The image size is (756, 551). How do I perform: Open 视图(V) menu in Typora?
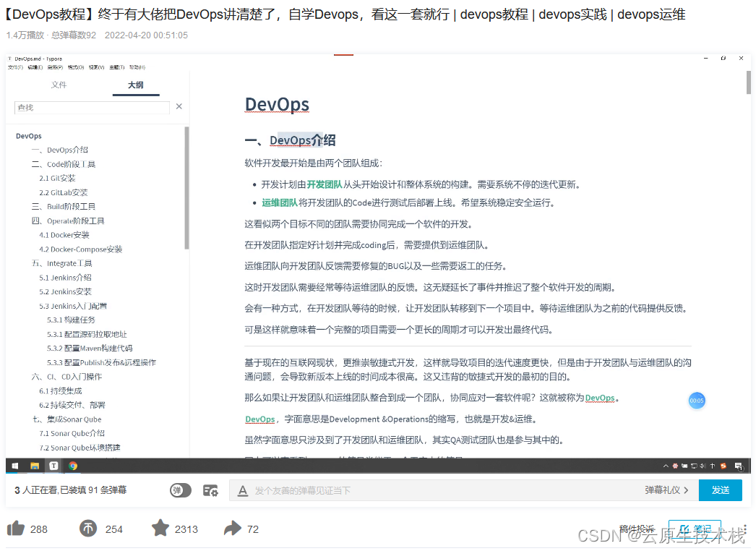[96, 67]
